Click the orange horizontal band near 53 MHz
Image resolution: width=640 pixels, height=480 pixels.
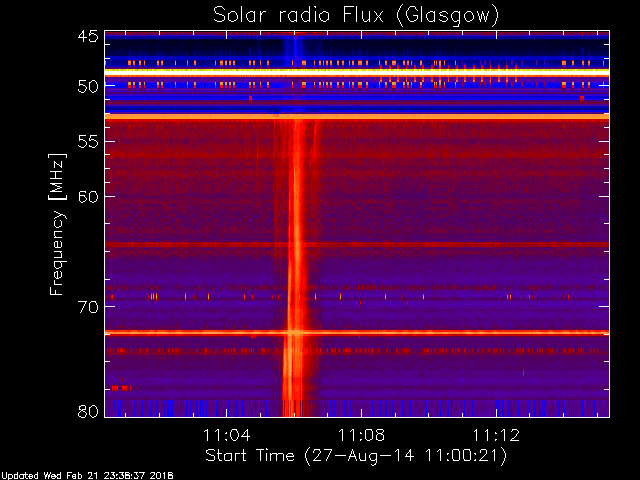357,117
